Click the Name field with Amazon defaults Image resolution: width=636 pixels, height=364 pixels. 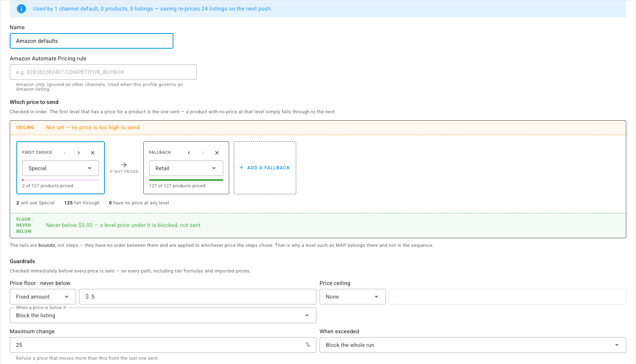tap(92, 41)
